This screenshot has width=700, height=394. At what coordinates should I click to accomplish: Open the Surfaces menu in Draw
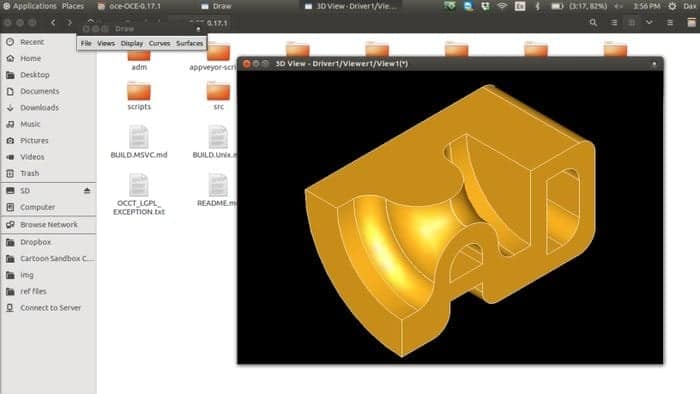coord(189,43)
